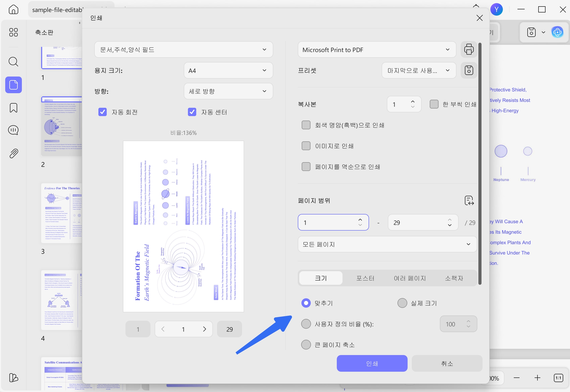Save the current print preset icon

[469, 70]
